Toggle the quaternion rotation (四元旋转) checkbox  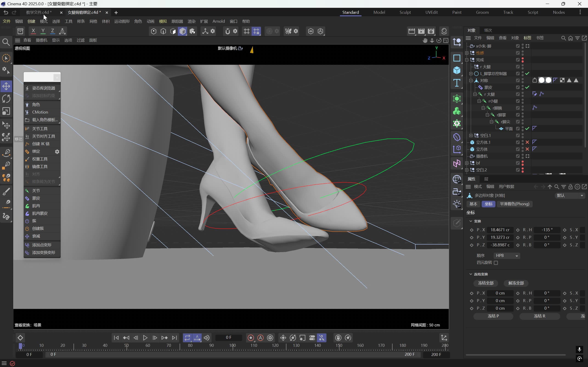point(496,263)
